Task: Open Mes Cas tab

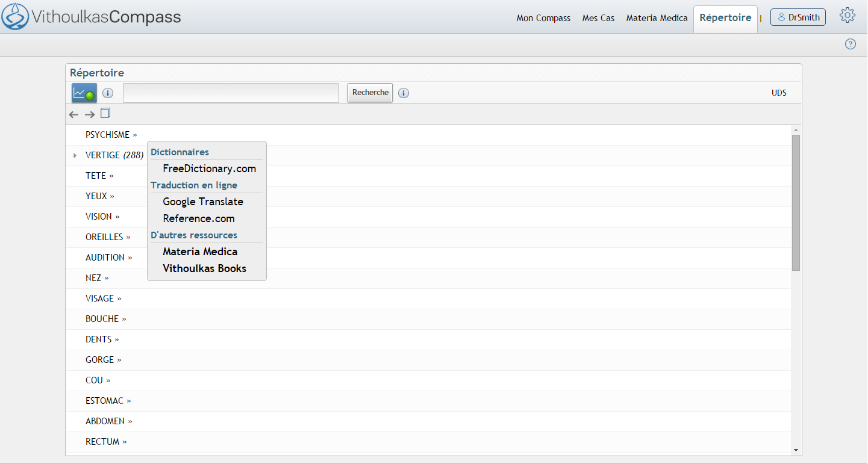Action: tap(598, 18)
